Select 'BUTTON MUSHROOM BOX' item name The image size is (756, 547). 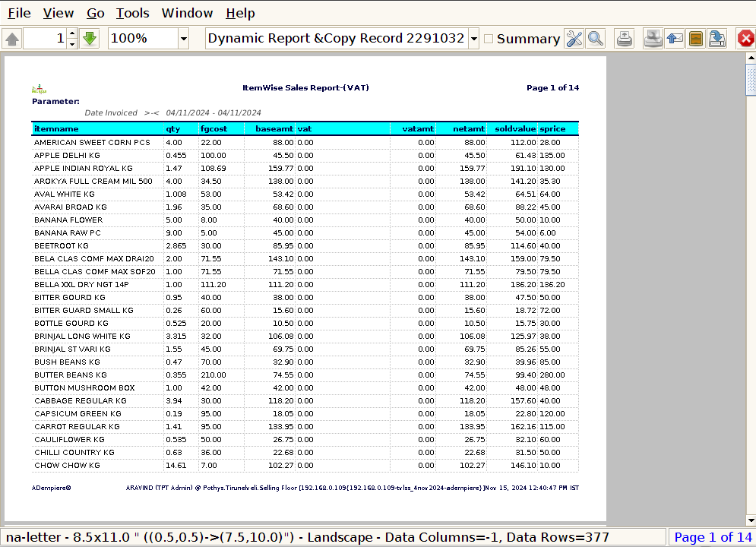[x=84, y=388]
